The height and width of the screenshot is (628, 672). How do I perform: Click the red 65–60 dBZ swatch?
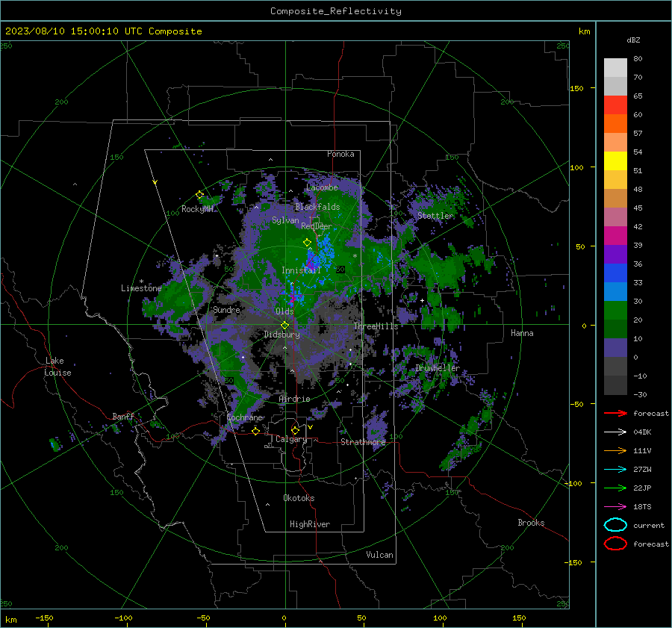pyautogui.click(x=615, y=105)
